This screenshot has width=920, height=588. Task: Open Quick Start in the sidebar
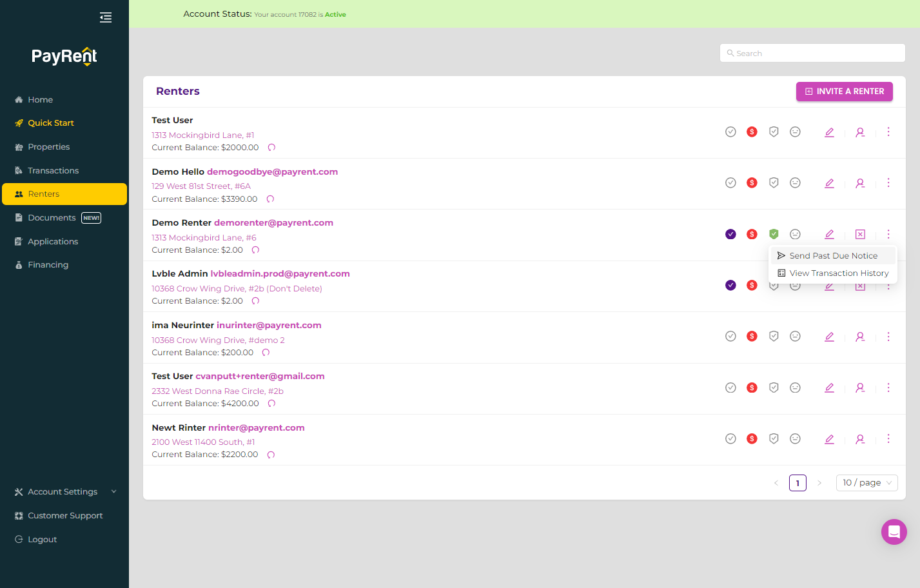click(x=64, y=123)
